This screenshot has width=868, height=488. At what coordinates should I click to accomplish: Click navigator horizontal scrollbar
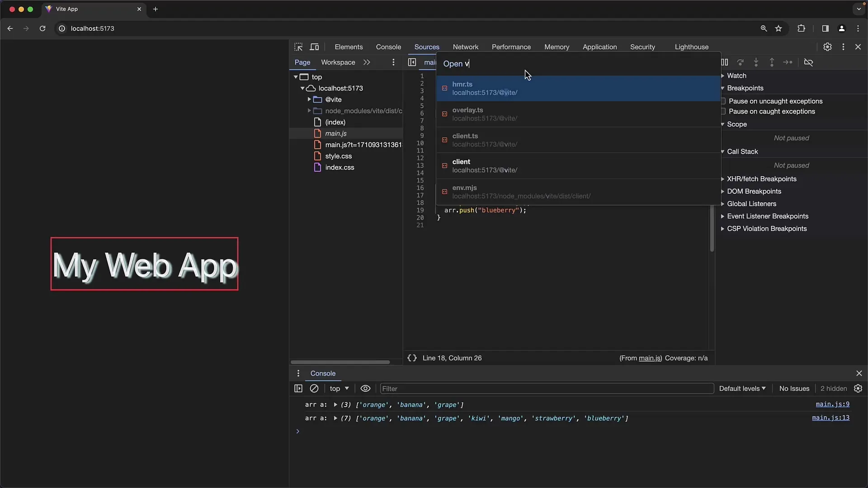click(340, 362)
